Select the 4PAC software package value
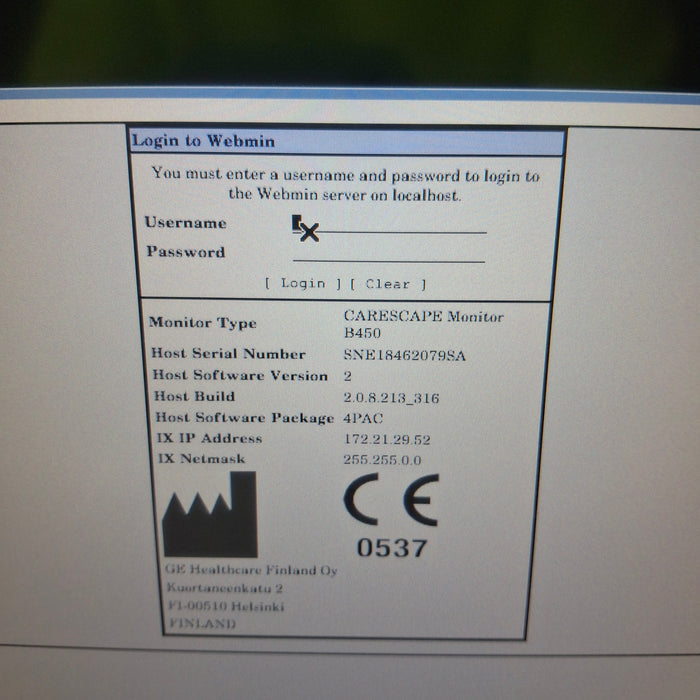 363,419
